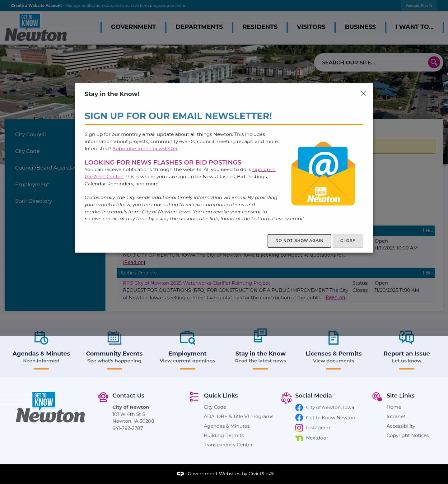Click the Instagram social media icon

pos(299,428)
